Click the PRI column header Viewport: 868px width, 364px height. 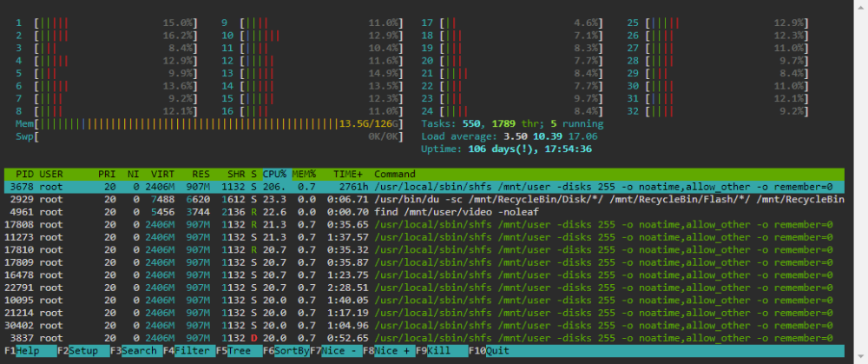click(107, 174)
